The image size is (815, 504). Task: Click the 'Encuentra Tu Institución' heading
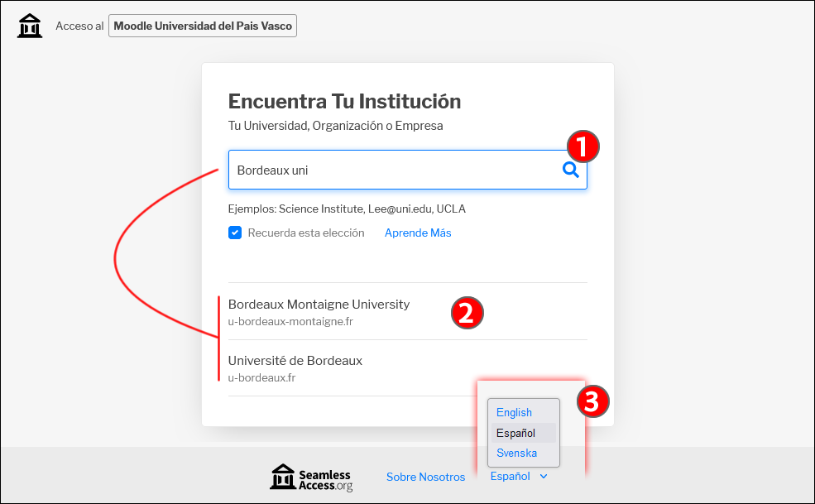344,102
